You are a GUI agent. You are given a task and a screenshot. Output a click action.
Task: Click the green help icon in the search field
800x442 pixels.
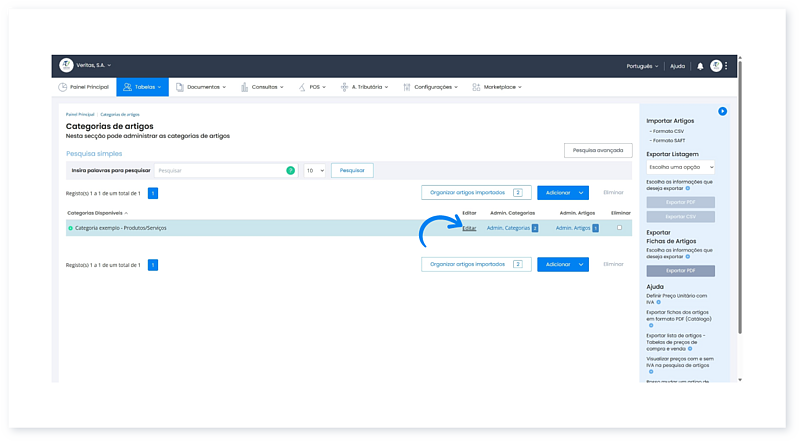pos(291,171)
